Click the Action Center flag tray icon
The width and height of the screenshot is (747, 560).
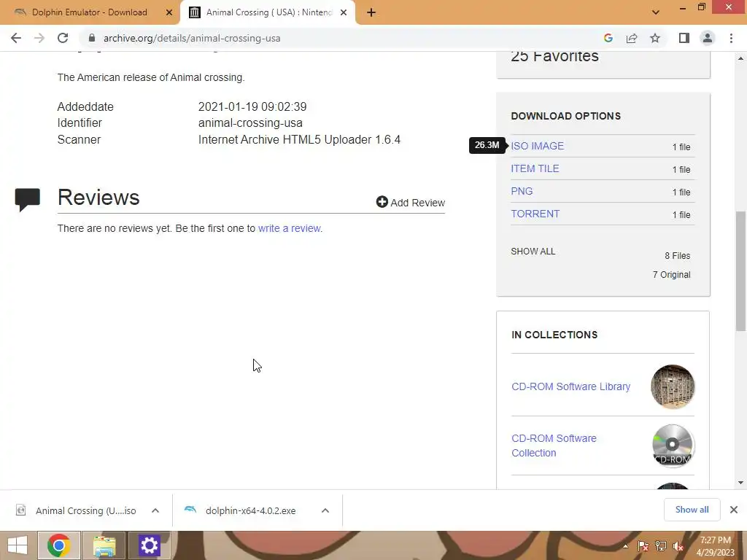coord(643,545)
